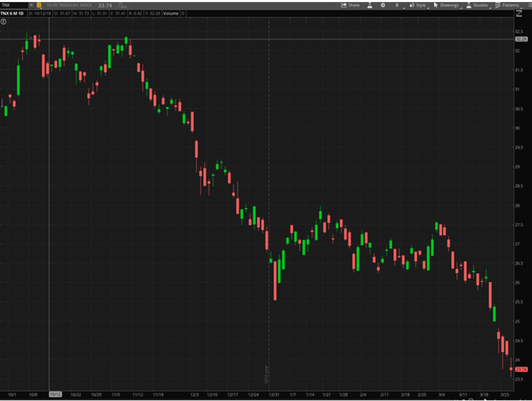
Task: Open the Share menu
Action: click(x=350, y=5)
